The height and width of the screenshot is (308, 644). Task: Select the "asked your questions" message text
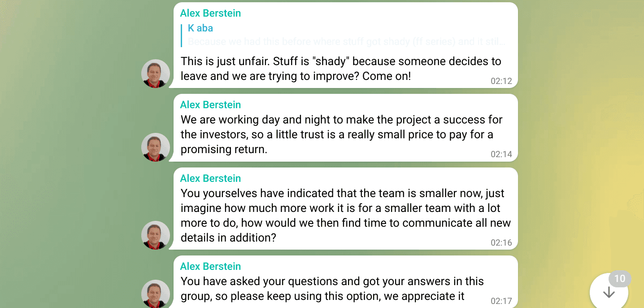click(332, 289)
